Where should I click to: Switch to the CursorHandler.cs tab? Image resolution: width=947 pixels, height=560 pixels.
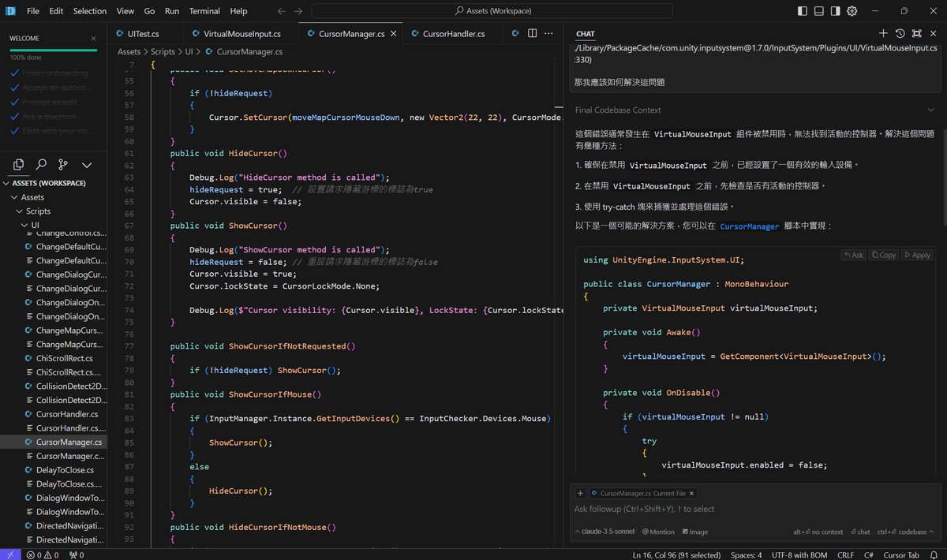pos(454,34)
